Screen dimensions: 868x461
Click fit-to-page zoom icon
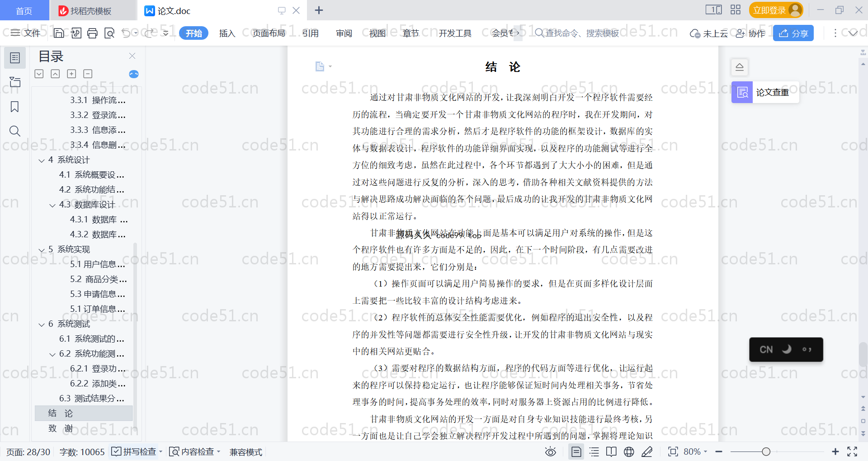[673, 452]
